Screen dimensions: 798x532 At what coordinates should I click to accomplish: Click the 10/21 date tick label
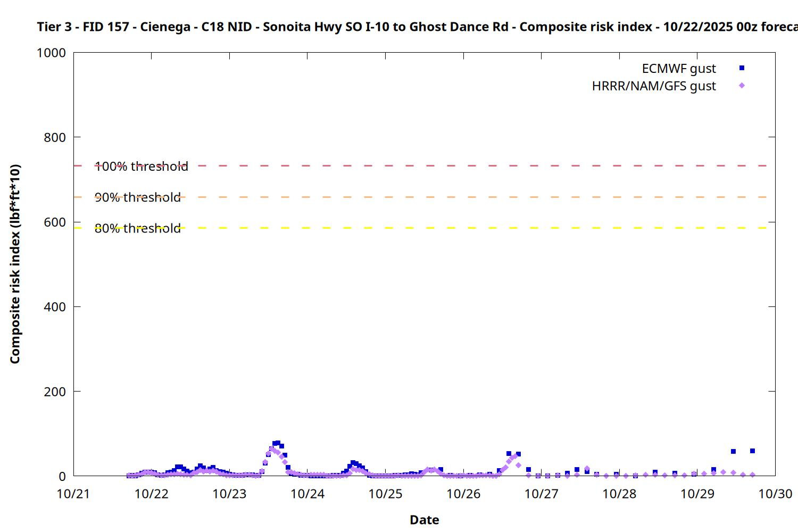click(x=73, y=494)
